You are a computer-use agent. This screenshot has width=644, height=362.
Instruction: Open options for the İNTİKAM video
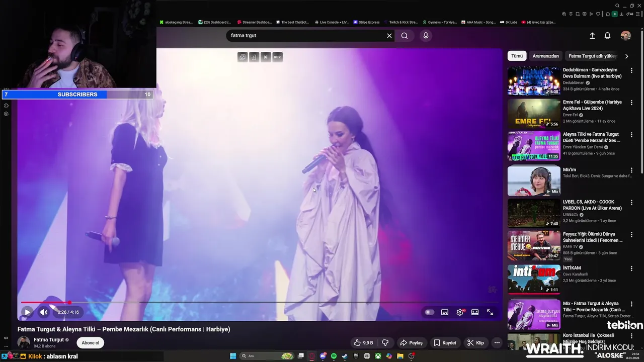631,268
